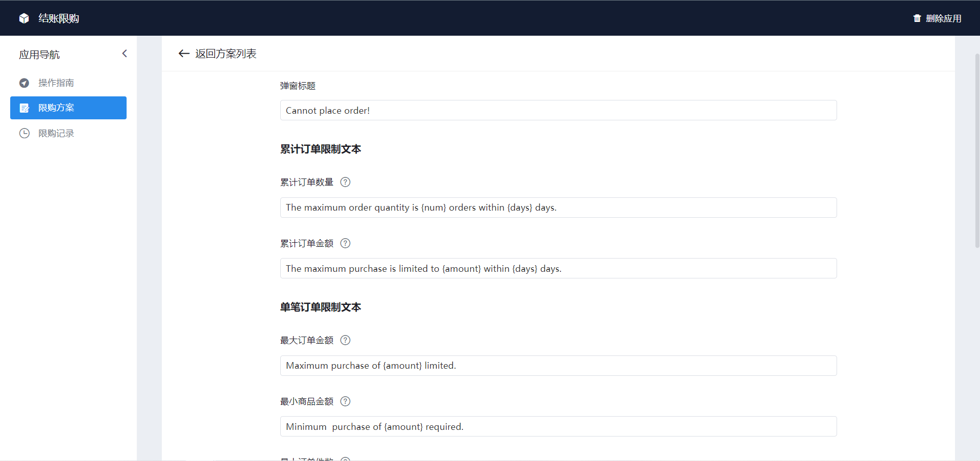
Task: Open the help icon next to 累计订单金额
Action: click(x=346, y=243)
